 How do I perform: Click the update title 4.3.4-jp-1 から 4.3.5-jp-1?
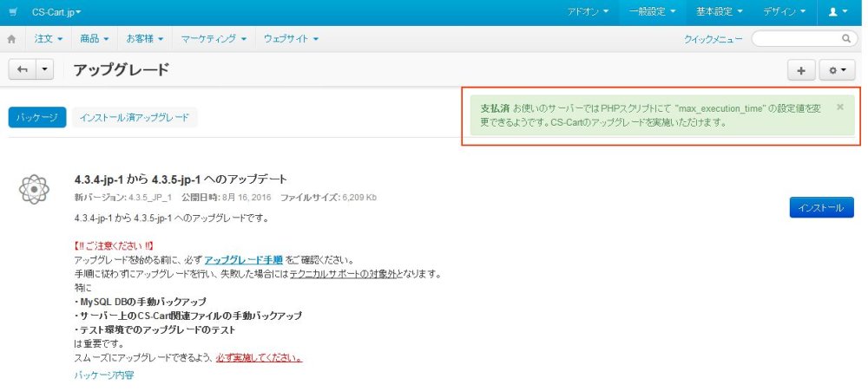tap(181, 179)
